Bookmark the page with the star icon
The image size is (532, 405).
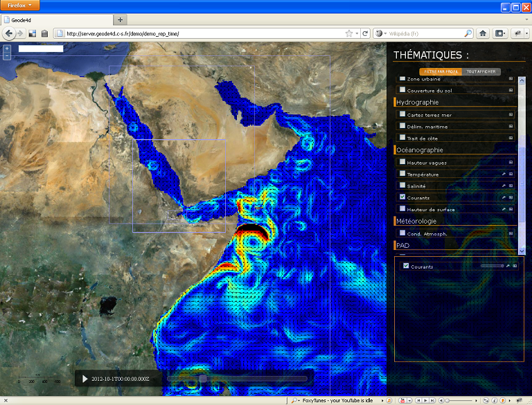(x=348, y=33)
